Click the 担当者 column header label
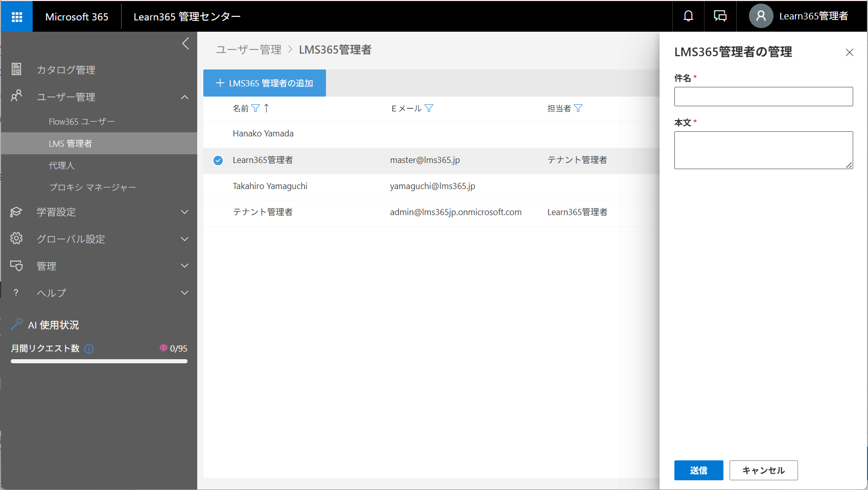The image size is (868, 490). click(559, 108)
